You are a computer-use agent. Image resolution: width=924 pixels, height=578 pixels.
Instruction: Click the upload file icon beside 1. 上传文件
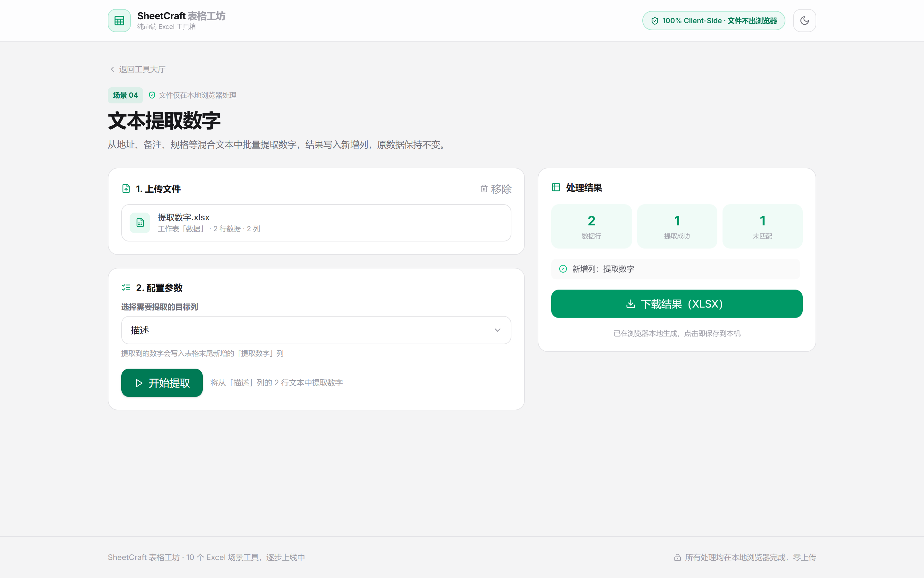(x=126, y=188)
